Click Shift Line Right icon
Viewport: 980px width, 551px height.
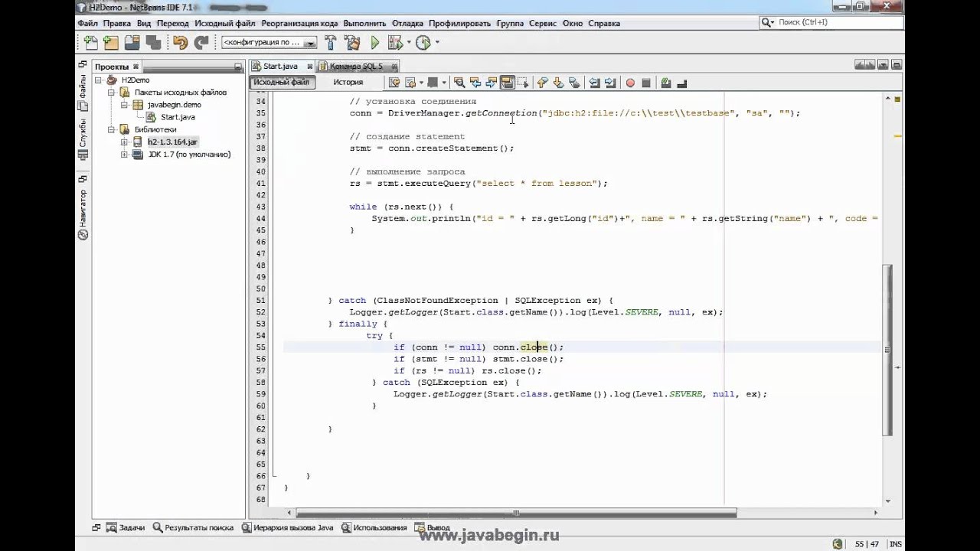click(610, 83)
